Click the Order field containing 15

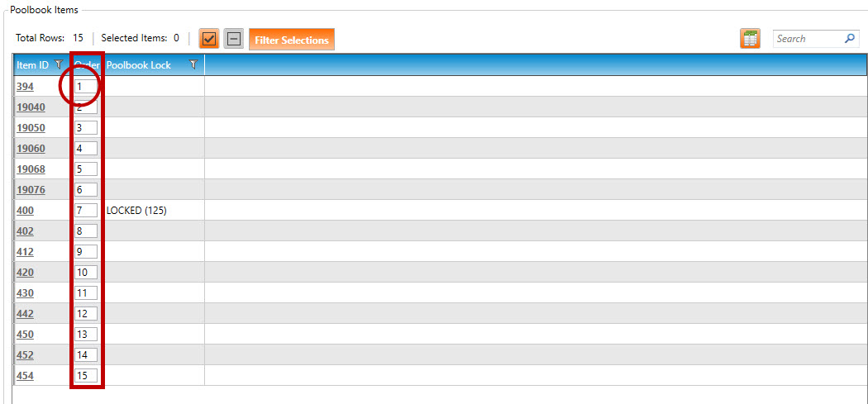86,375
